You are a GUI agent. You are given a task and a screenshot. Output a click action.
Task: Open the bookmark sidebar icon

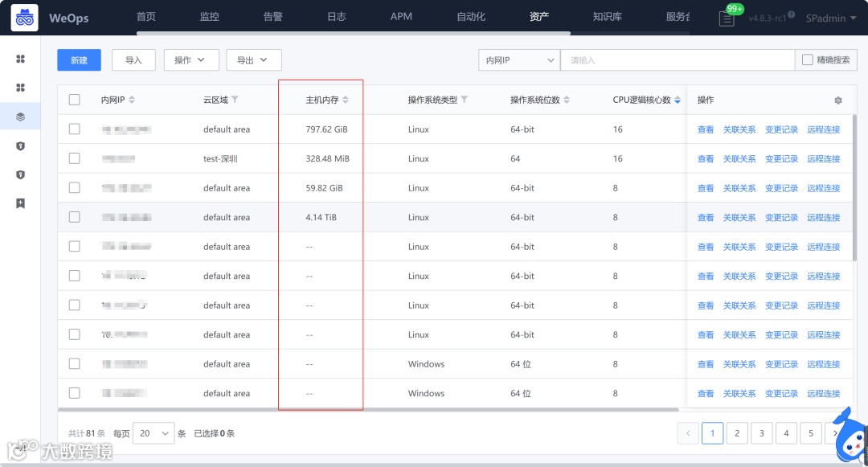[20, 203]
